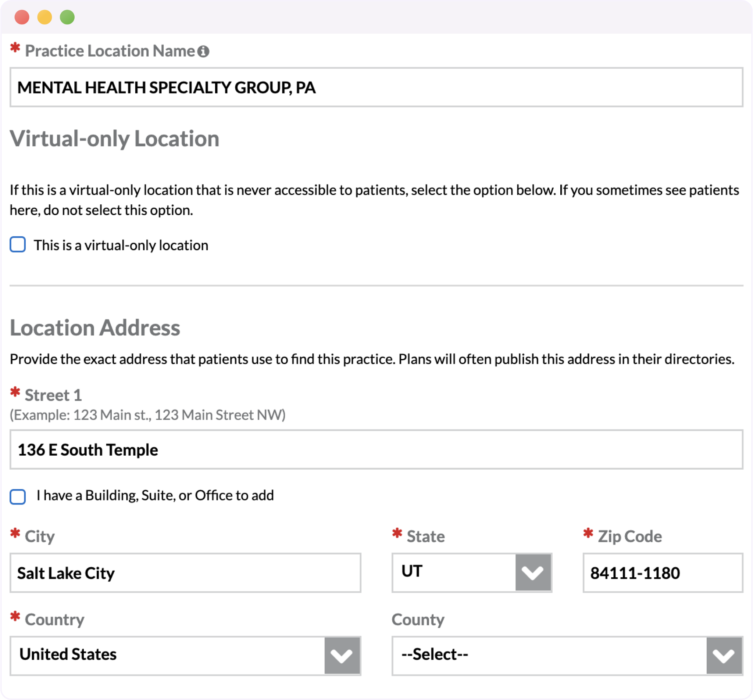Click the Practice Location Name input field
The width and height of the screenshot is (753, 700).
coord(376,87)
